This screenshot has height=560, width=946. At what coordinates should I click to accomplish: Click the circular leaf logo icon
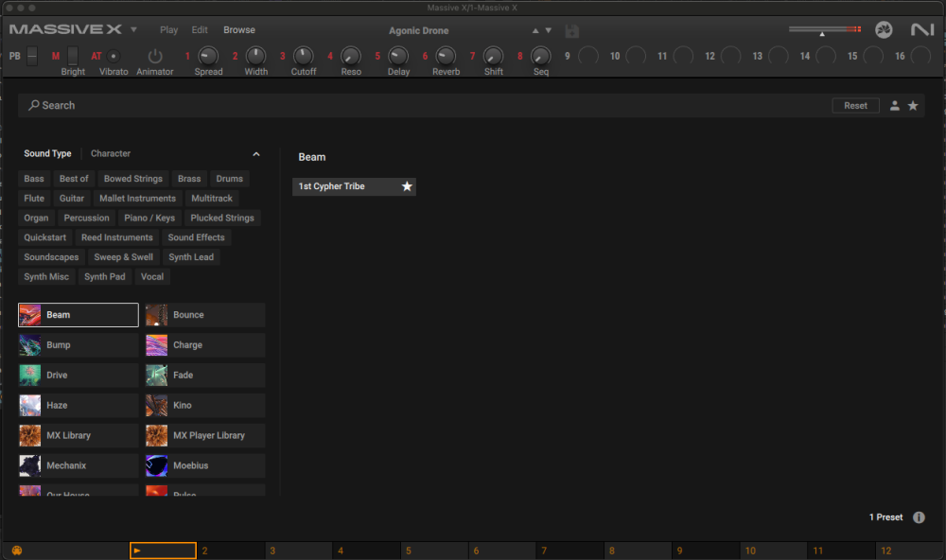pos(884,29)
